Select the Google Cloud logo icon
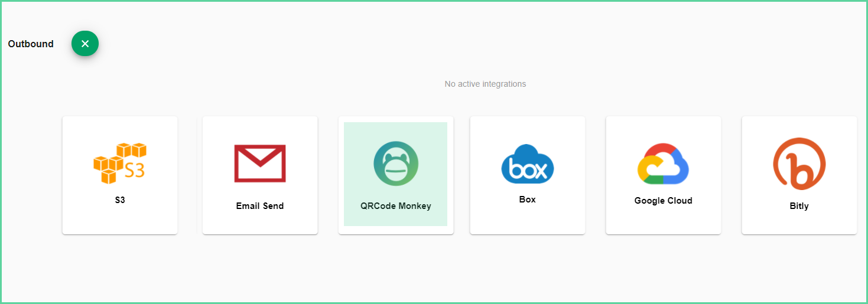The width and height of the screenshot is (868, 304). [x=664, y=164]
